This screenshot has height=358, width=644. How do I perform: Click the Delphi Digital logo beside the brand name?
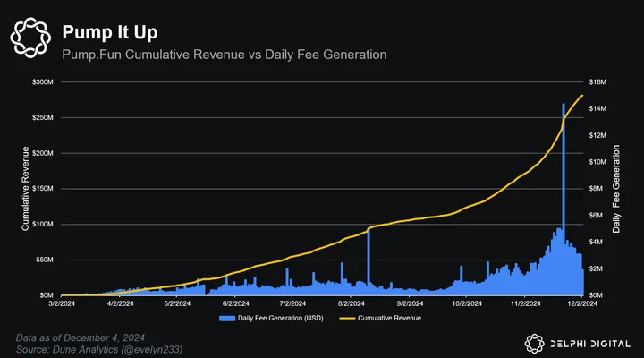pyautogui.click(x=534, y=344)
